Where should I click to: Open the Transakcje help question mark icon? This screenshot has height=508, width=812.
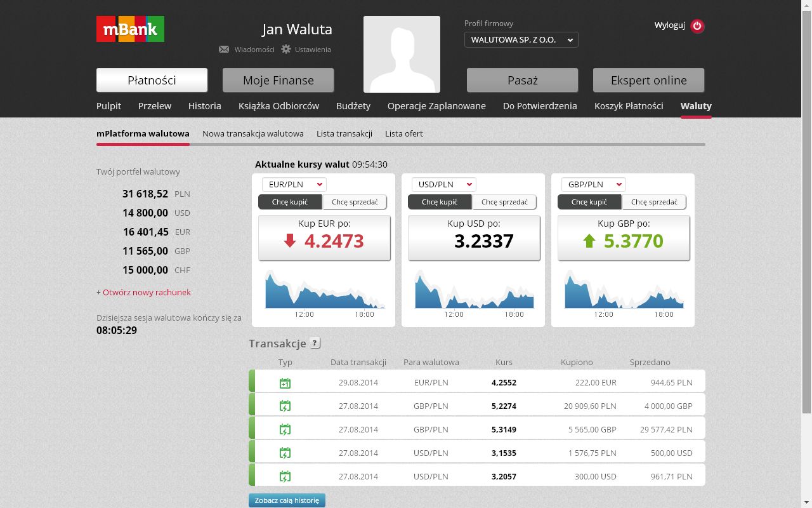(x=315, y=343)
